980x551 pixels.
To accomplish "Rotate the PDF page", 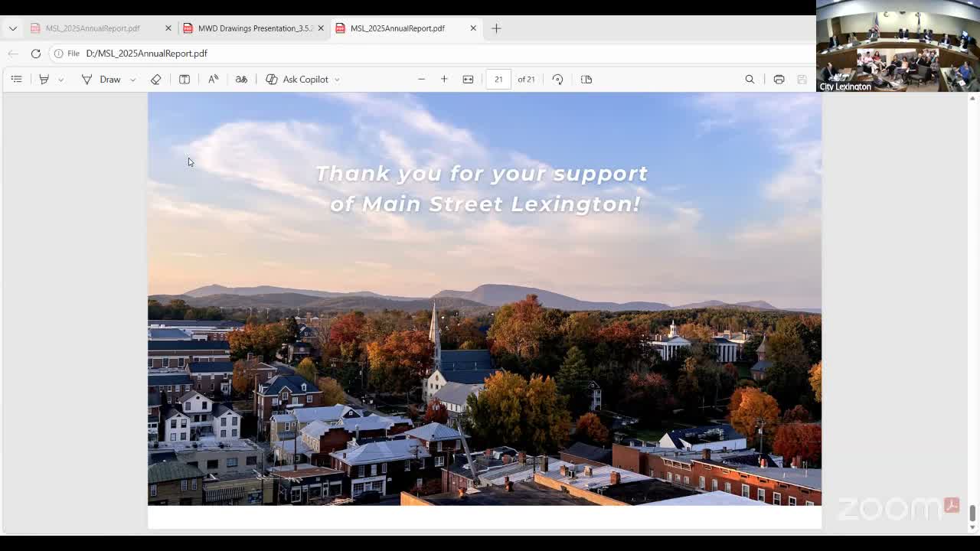I will (x=557, y=80).
